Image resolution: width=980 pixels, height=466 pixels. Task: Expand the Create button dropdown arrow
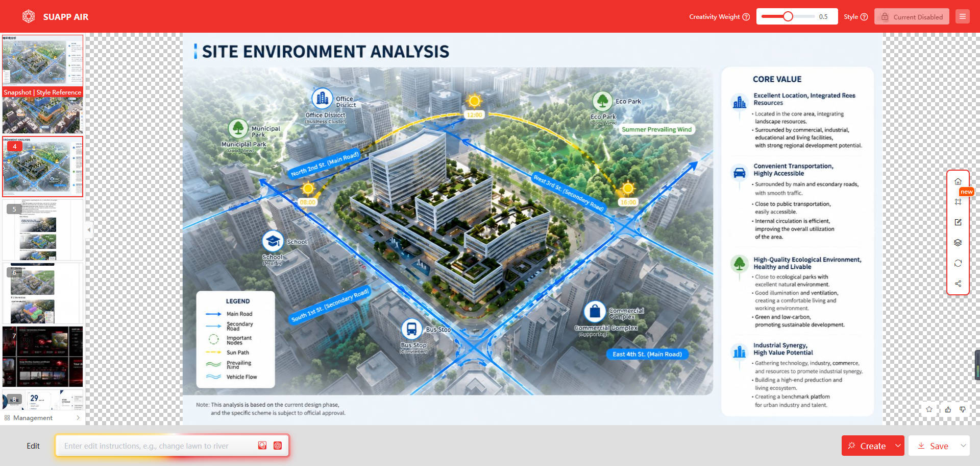point(898,446)
